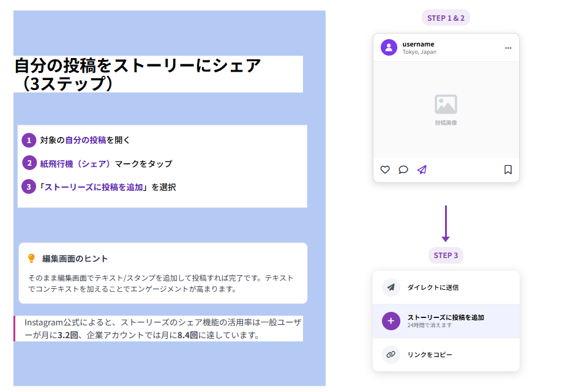Select ダイレクトに送信 menu option
The image size is (565, 392).
point(433,287)
